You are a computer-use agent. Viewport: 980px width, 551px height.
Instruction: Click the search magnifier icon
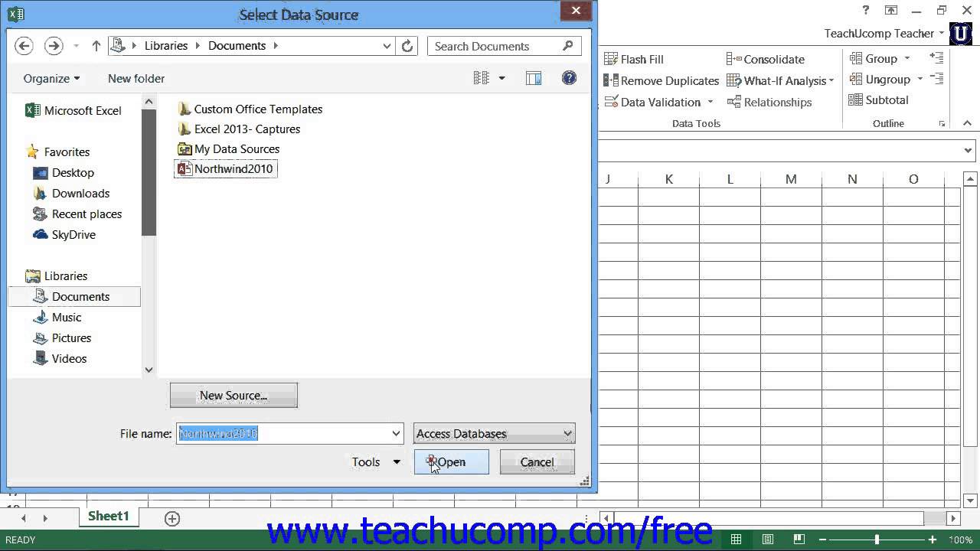pos(567,46)
